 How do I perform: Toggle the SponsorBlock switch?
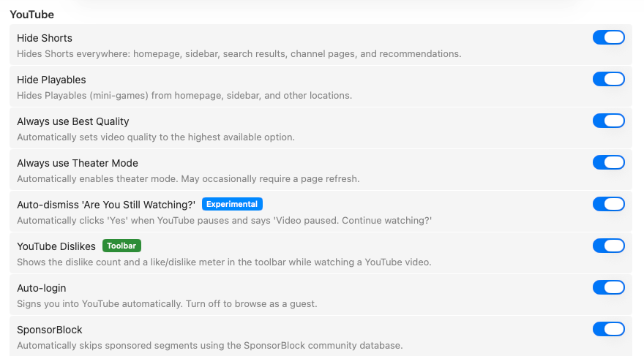pos(609,329)
